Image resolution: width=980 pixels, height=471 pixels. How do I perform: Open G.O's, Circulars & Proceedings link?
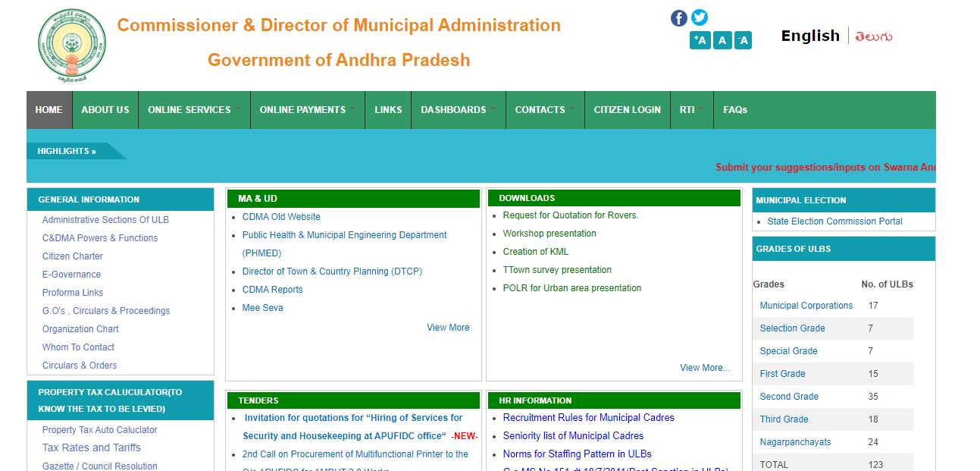[106, 311]
